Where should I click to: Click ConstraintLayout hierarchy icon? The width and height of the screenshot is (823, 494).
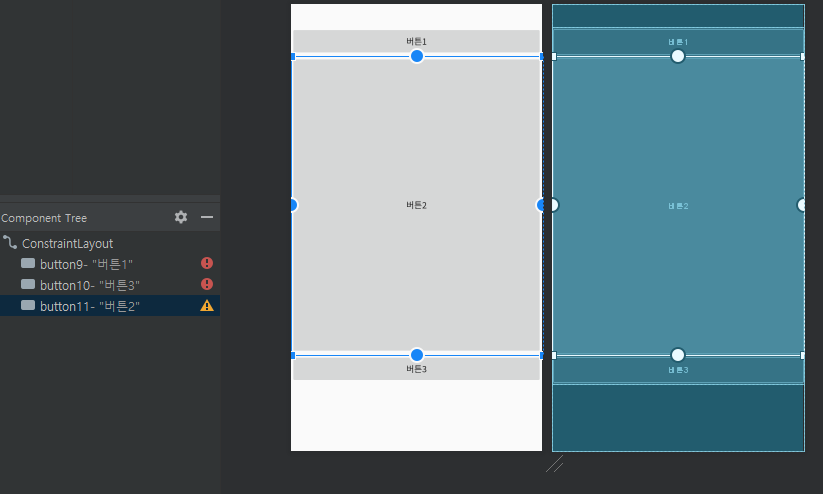tap(10, 243)
